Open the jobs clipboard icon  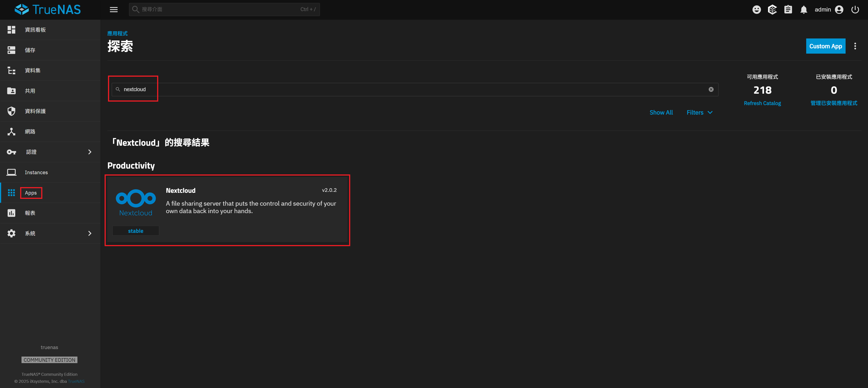coord(788,10)
